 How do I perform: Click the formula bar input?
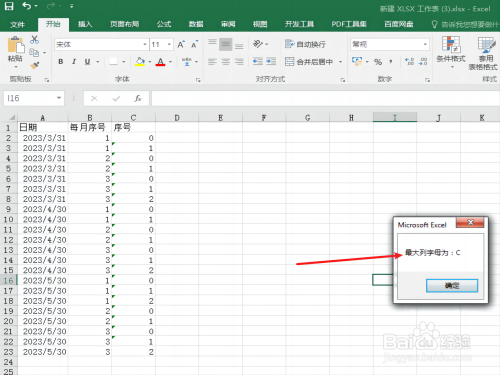click(x=325, y=98)
